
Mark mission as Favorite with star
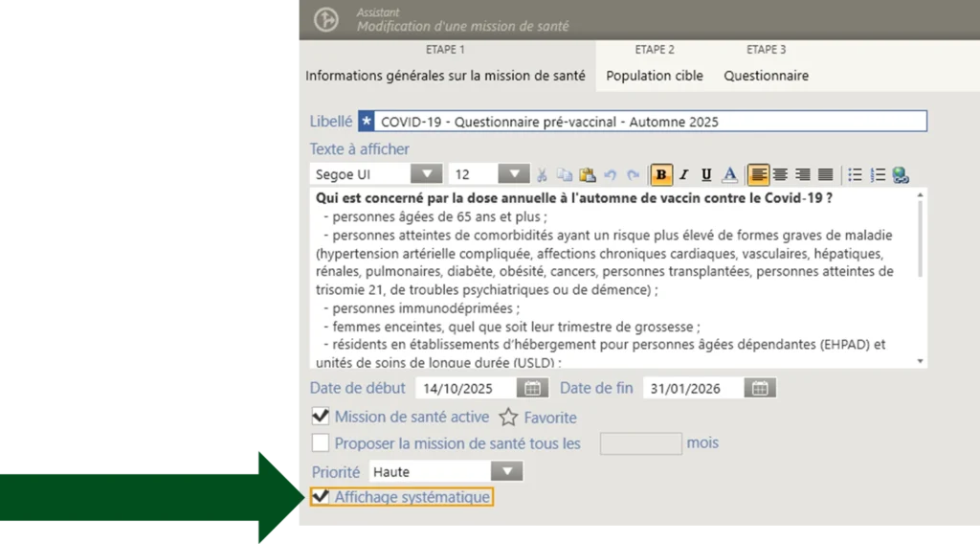[x=508, y=418]
